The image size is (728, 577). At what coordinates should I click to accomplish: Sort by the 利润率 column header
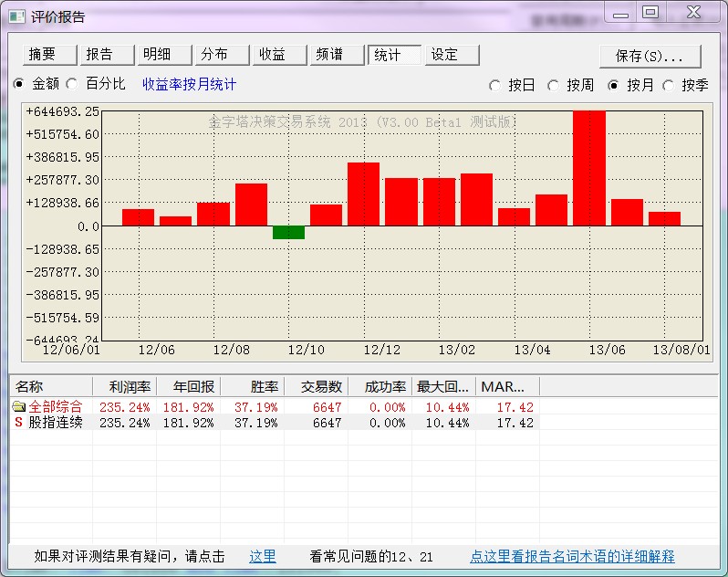(124, 387)
